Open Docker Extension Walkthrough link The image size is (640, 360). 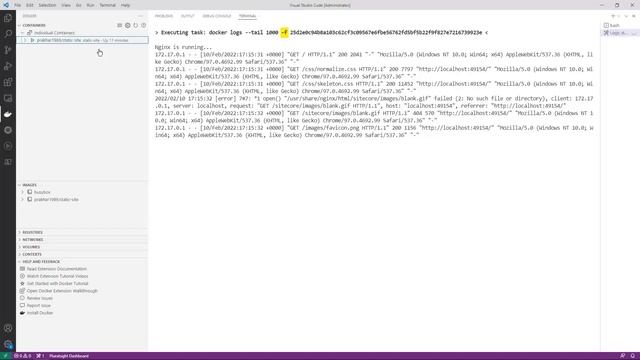tap(62, 291)
